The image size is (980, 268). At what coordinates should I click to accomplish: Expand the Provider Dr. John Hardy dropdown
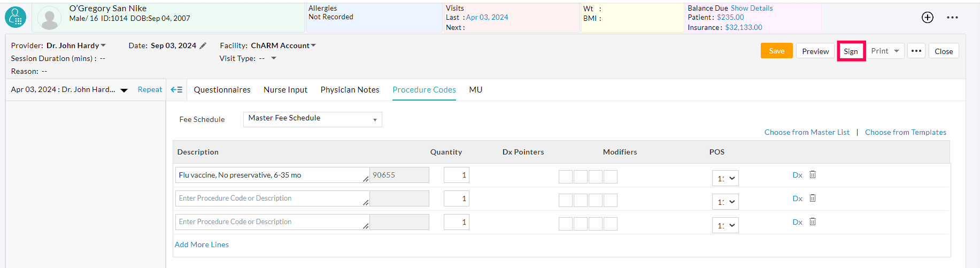coord(103,46)
